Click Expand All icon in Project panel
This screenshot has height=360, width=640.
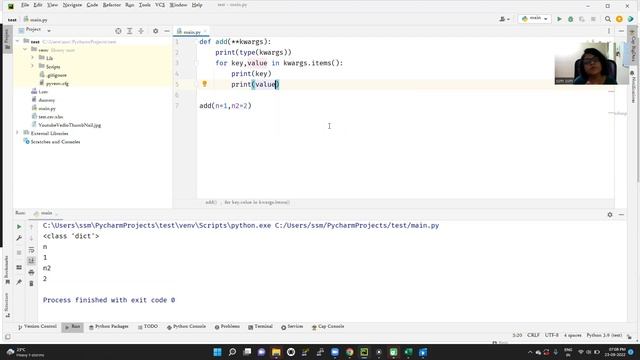129,31
